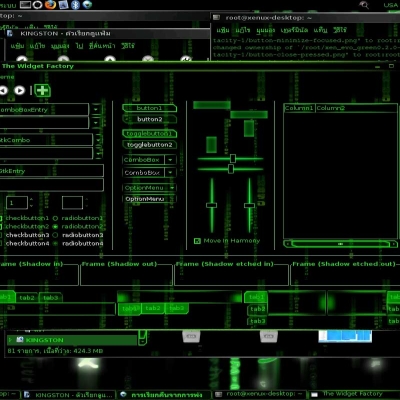Switch to The Widget Factory in the taskbar
Image resolution: width=400 pixels, height=400 pixels.
coord(354,395)
